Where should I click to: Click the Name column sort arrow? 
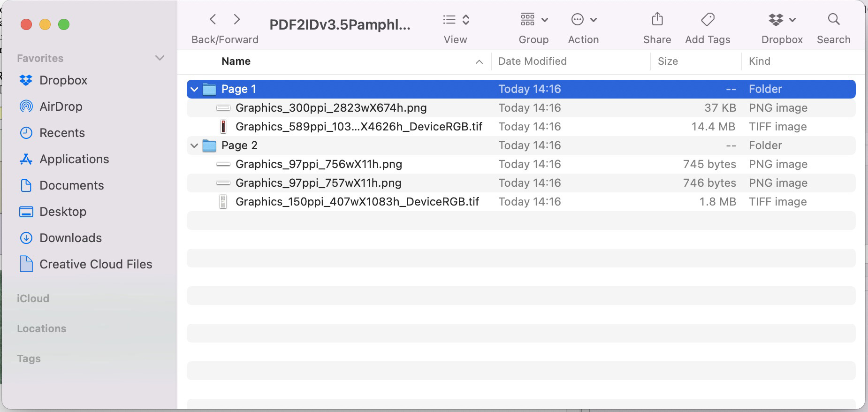(479, 62)
